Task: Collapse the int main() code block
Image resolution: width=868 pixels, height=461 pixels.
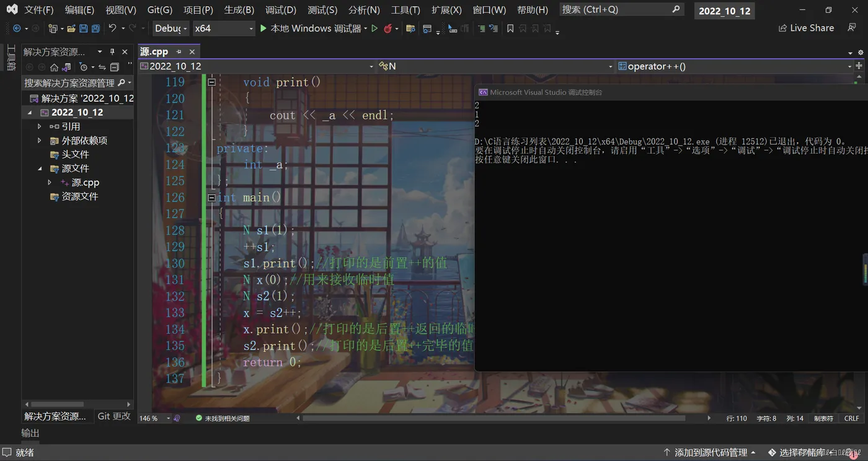Action: pyautogui.click(x=211, y=198)
